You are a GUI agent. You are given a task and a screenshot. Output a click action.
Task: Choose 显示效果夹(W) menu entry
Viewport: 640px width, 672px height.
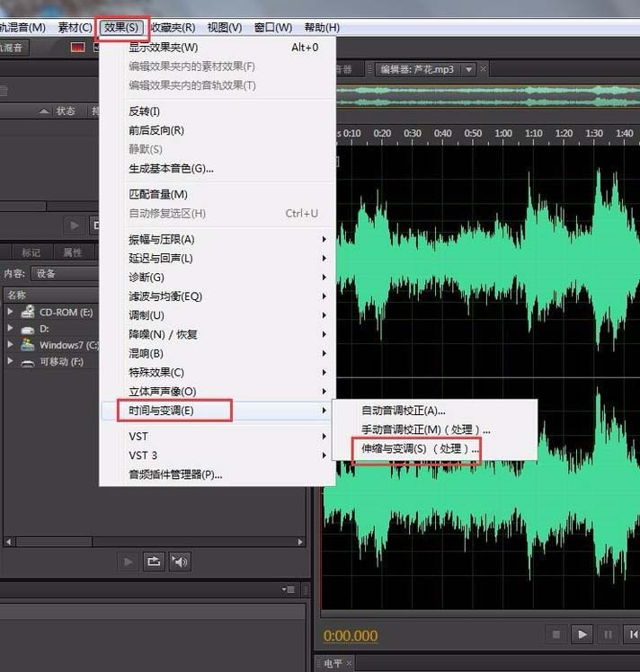click(x=218, y=48)
